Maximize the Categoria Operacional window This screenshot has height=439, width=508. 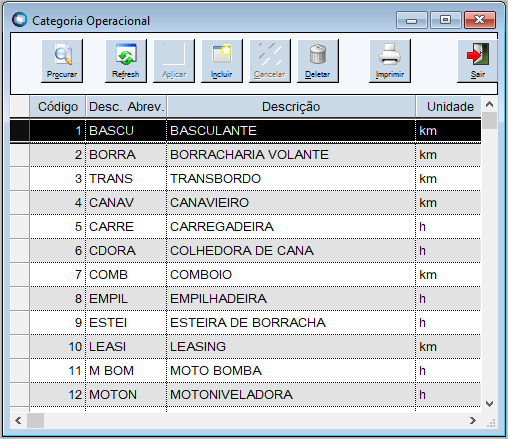coord(446,20)
